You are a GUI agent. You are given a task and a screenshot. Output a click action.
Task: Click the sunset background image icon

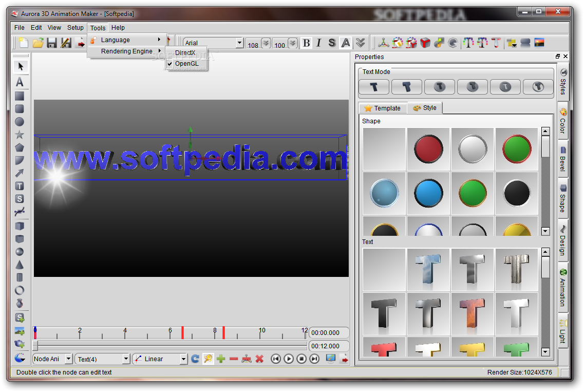[x=539, y=43]
